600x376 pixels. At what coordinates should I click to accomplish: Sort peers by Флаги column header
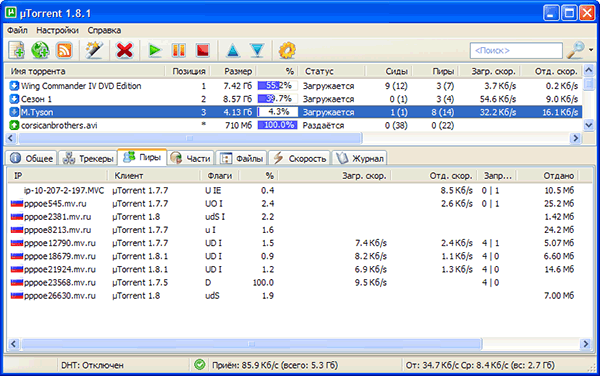pos(220,176)
